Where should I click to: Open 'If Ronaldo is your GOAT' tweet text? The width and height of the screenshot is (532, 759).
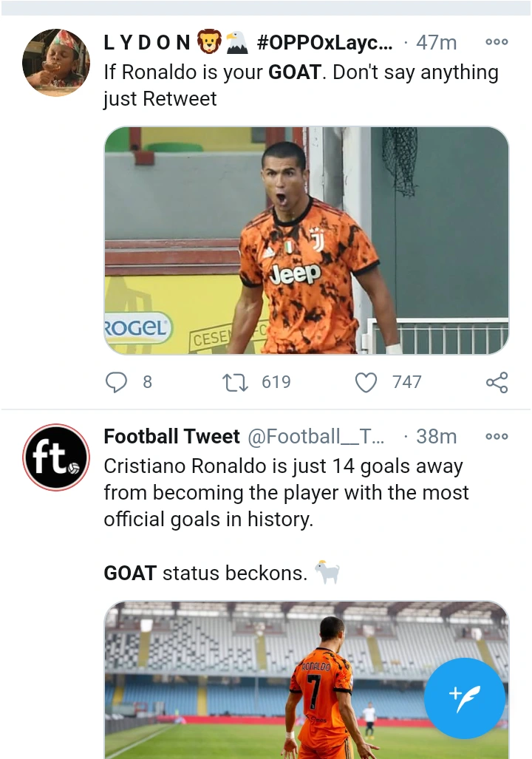point(300,85)
